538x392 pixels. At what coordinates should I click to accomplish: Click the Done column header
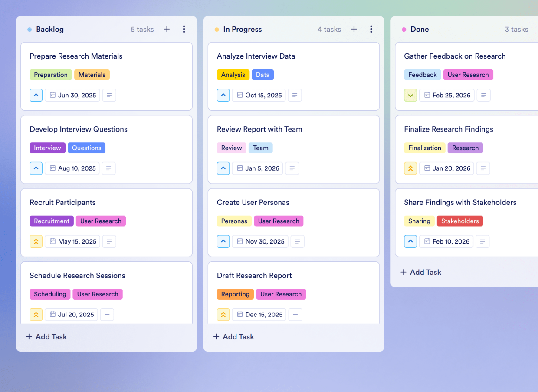[x=420, y=29]
